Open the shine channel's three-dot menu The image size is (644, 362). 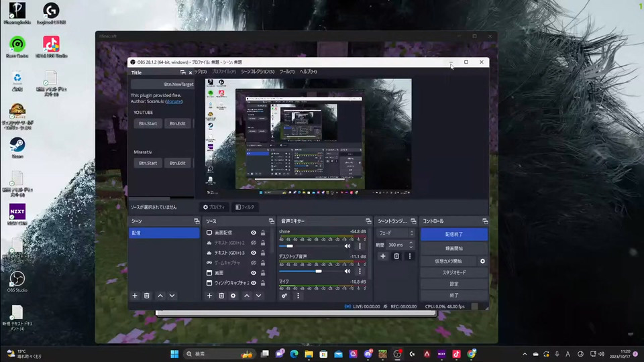360,246
